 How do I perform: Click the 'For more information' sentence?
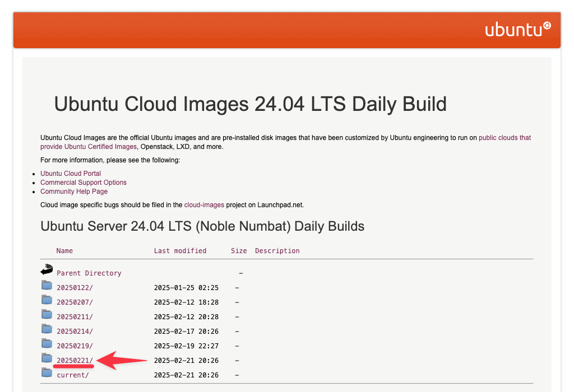(110, 160)
